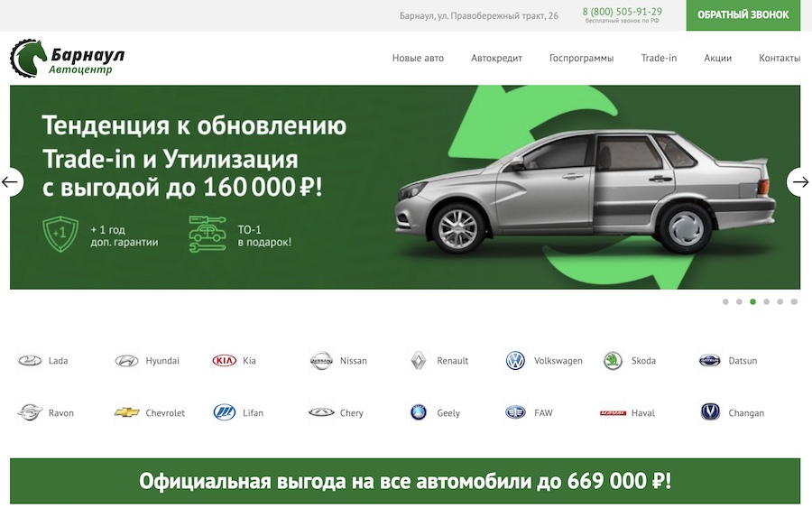The height and width of the screenshot is (508, 812).
Task: Click the Ravon brand logo icon
Action: 30,412
